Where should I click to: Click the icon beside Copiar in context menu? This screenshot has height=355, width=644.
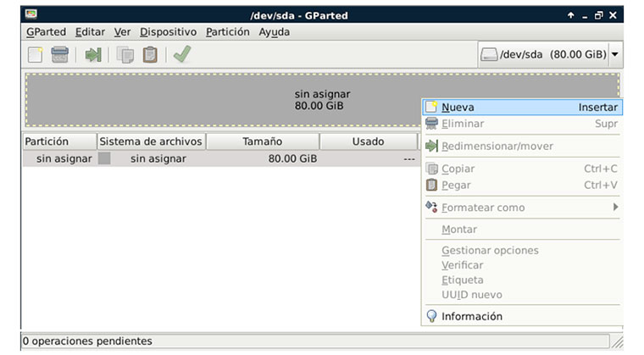coord(431,169)
